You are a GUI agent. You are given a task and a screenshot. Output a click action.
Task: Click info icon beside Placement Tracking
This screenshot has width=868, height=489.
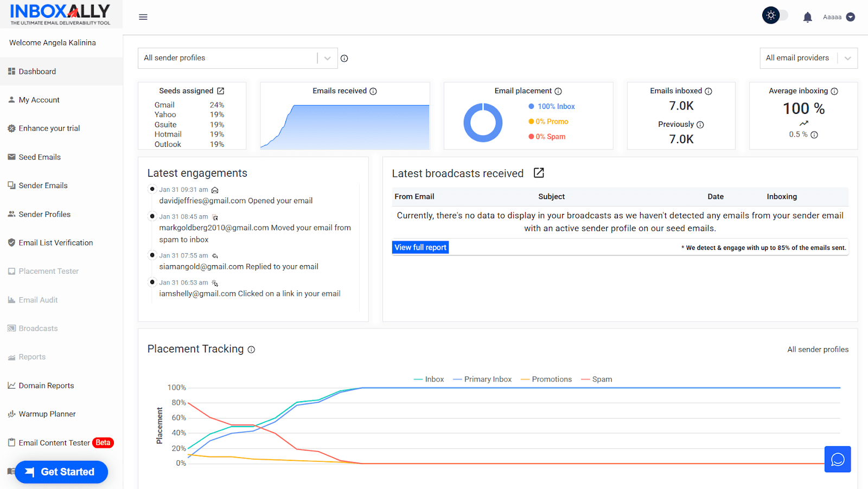point(251,350)
